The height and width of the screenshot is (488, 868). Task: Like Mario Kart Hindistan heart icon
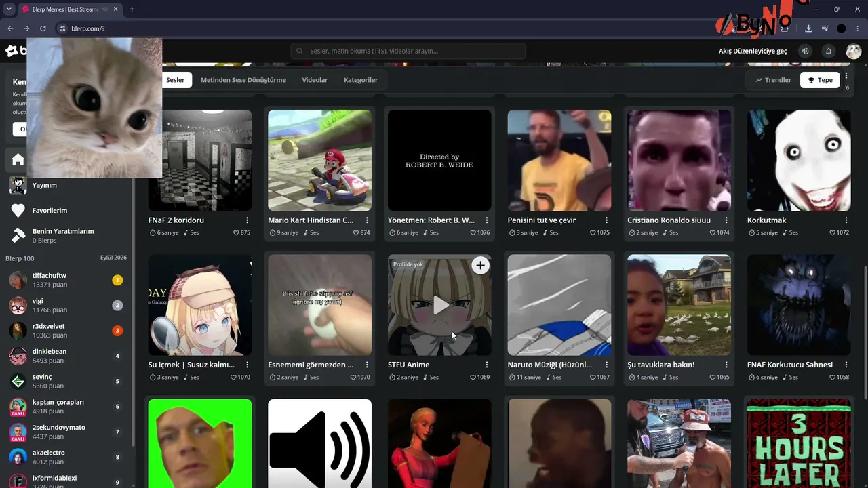[357, 232]
